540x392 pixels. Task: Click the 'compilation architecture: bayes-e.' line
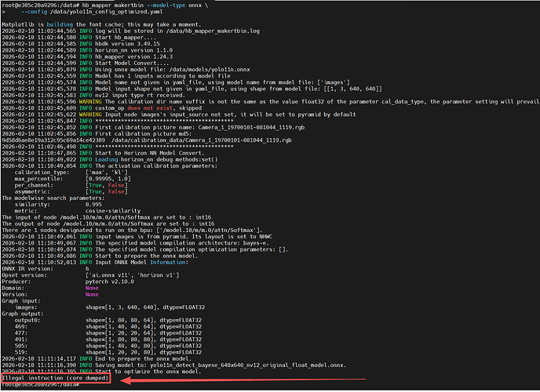[x=135, y=243]
